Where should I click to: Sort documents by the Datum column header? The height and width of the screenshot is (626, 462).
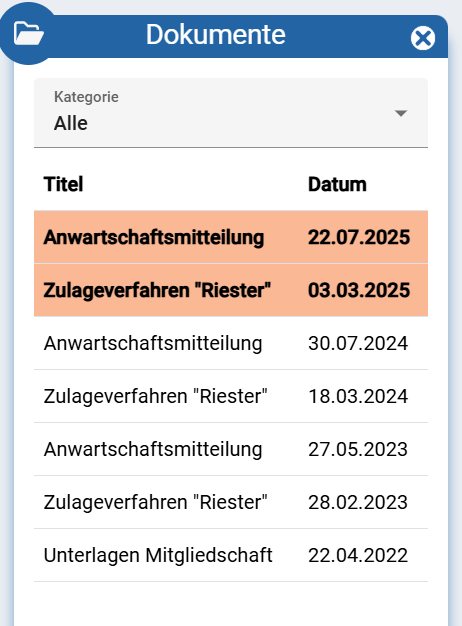[x=337, y=184]
